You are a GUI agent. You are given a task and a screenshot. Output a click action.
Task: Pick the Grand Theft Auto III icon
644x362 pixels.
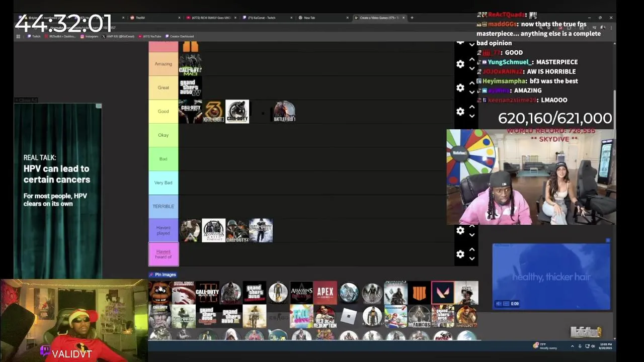(x=231, y=317)
